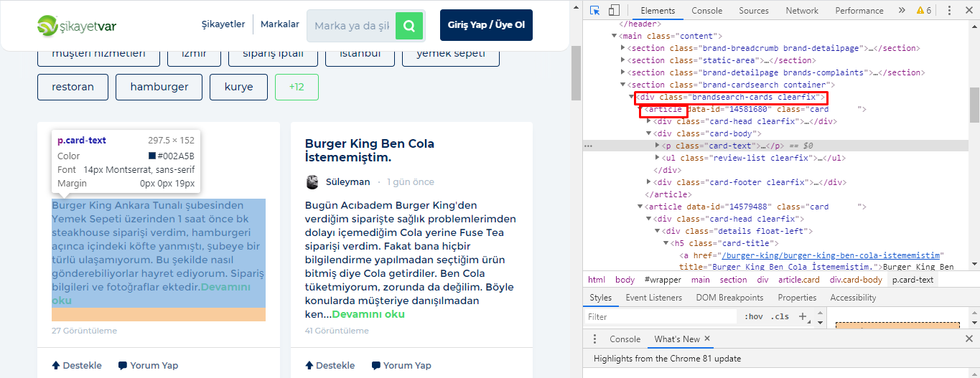Open the Network tab

coord(802,10)
